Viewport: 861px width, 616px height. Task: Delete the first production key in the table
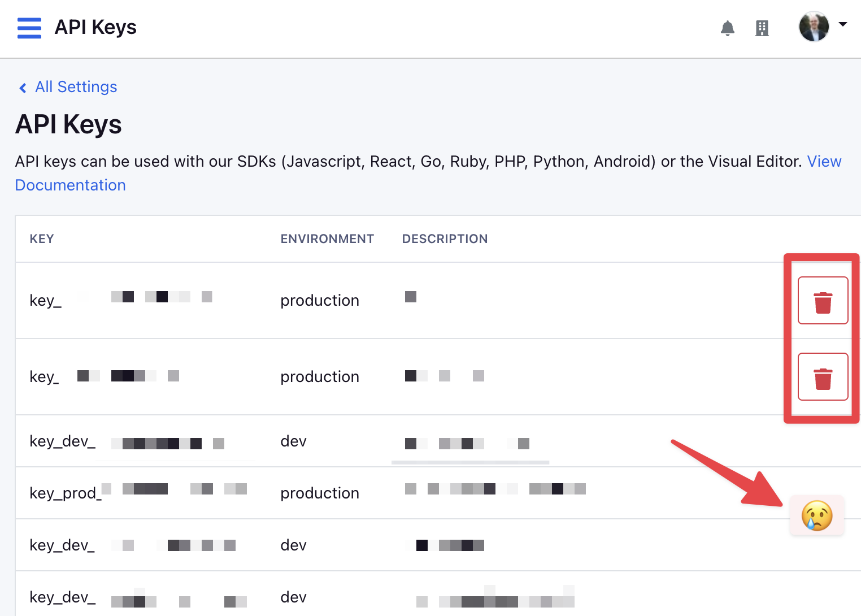point(823,300)
